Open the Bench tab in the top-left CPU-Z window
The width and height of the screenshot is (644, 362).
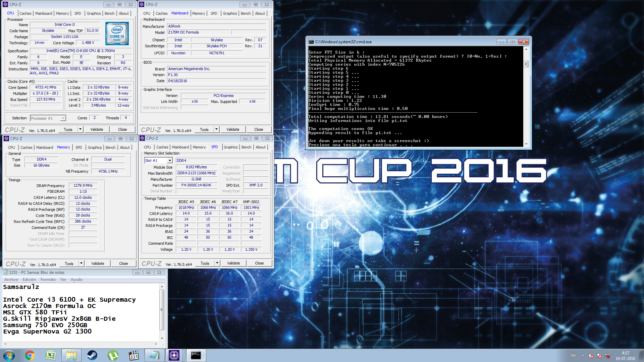[x=109, y=13]
